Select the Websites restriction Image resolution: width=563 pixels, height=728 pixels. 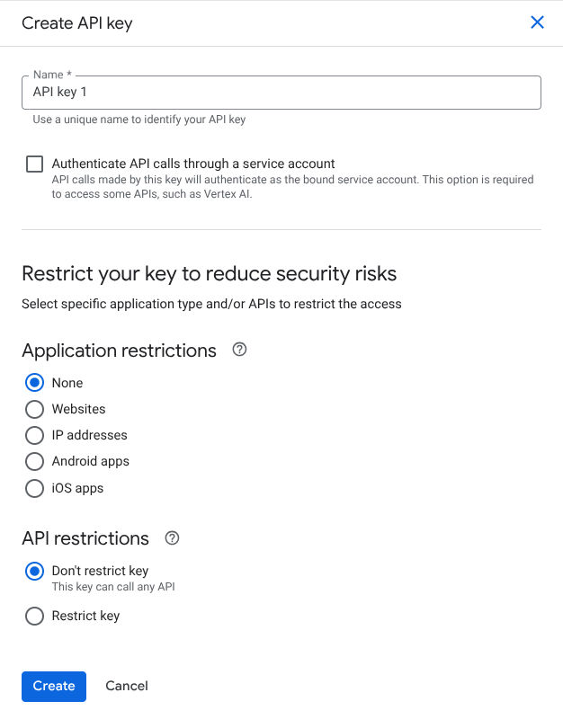[34, 409]
